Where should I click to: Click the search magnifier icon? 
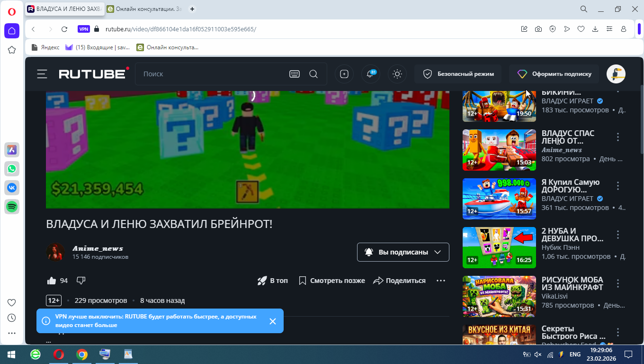point(313,74)
